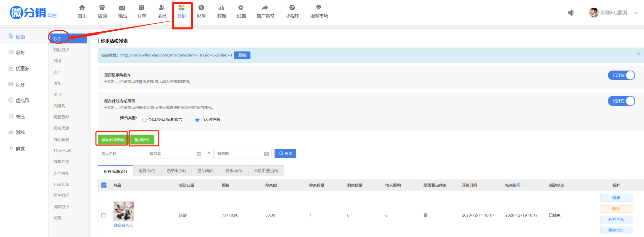
Task: Click the 设置 gear icon
Action: coord(241,8)
